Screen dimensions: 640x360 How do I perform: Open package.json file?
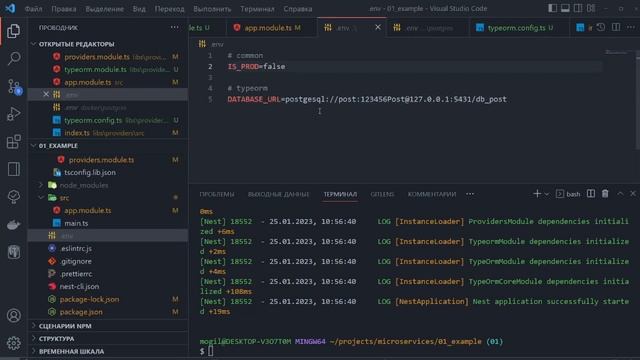(108, 312)
